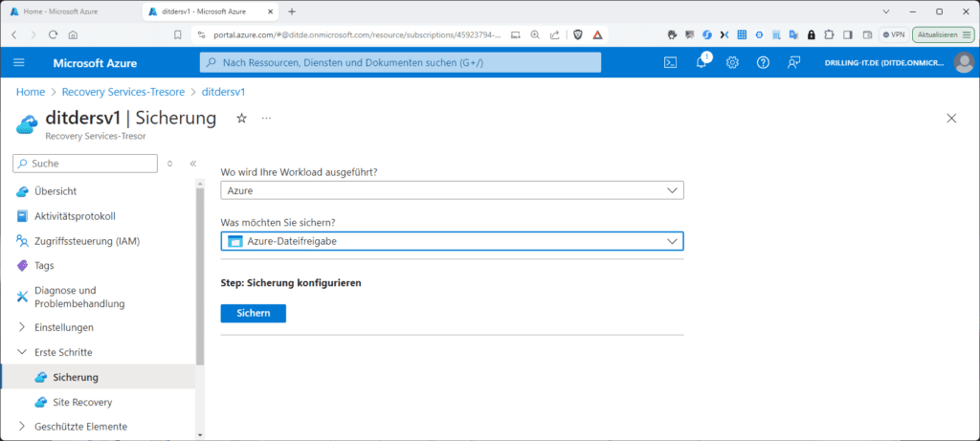Open Cloud Shell from the Azure header
Viewport: 980px width, 441px height.
click(670, 62)
